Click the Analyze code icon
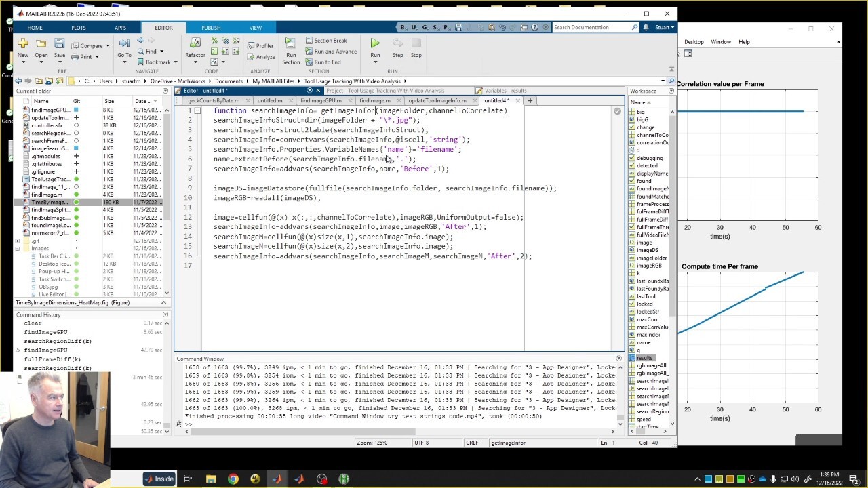This screenshot has height=488, width=868. 260,57
